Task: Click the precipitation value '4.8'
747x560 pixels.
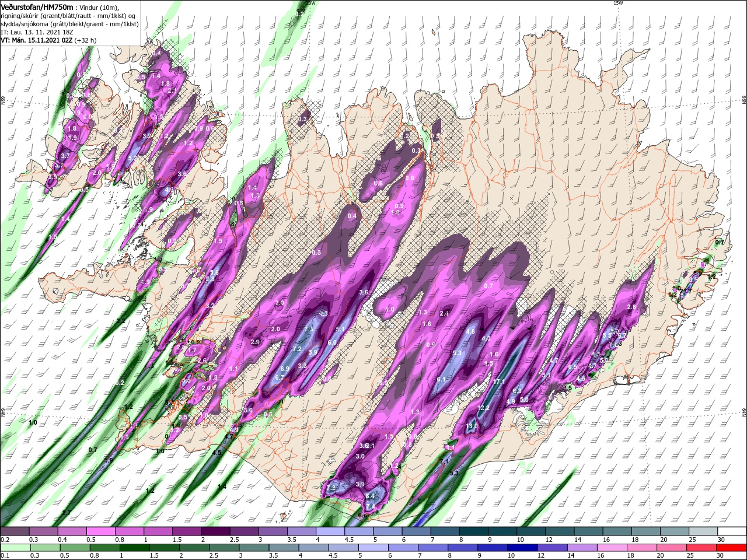Action: (x=470, y=331)
